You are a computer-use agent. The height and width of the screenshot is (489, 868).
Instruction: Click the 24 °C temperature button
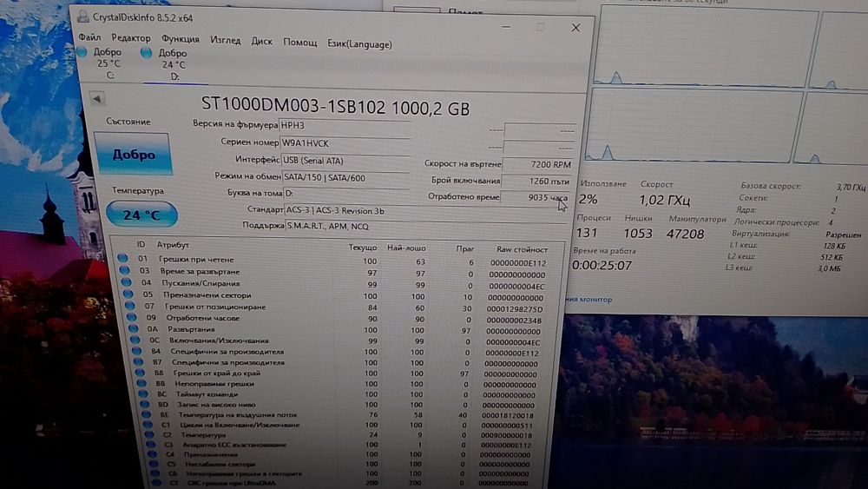141,215
